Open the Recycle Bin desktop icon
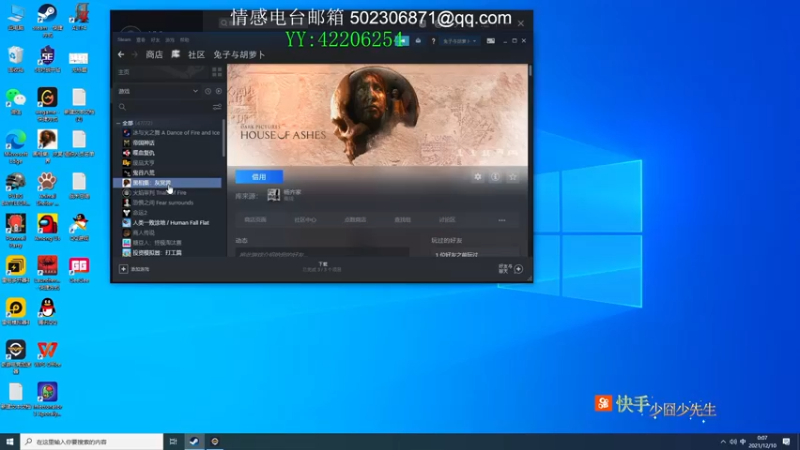The width and height of the screenshot is (800, 450). pyautogui.click(x=16, y=59)
